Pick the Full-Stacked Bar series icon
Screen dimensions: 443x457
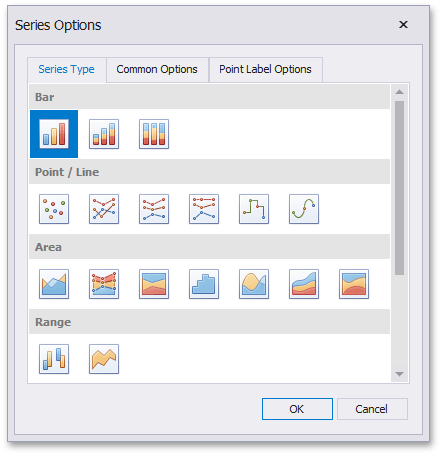coord(154,134)
